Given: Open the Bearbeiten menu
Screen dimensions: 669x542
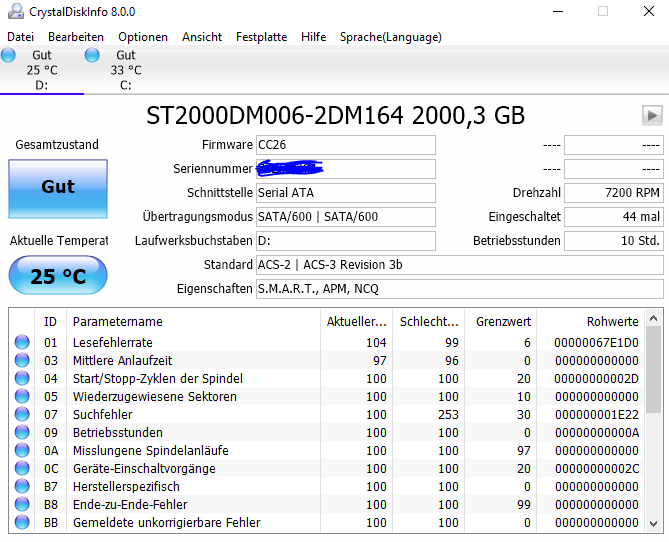Looking at the screenshot, I should (x=76, y=37).
